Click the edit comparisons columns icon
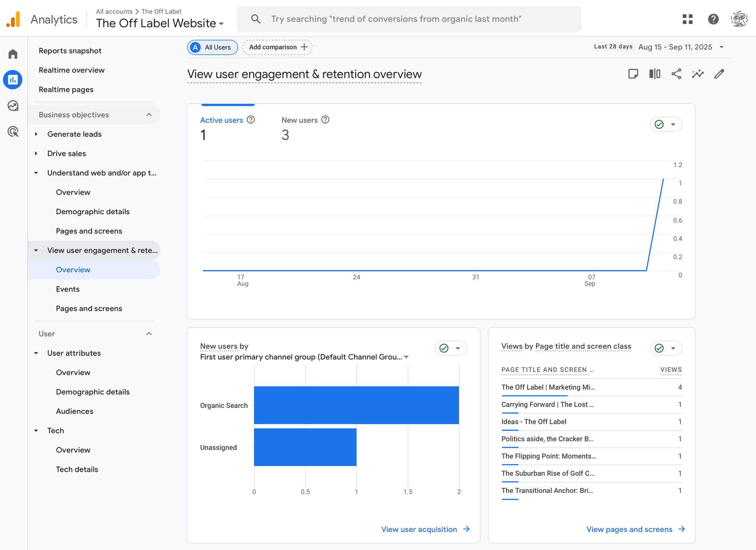 point(655,74)
